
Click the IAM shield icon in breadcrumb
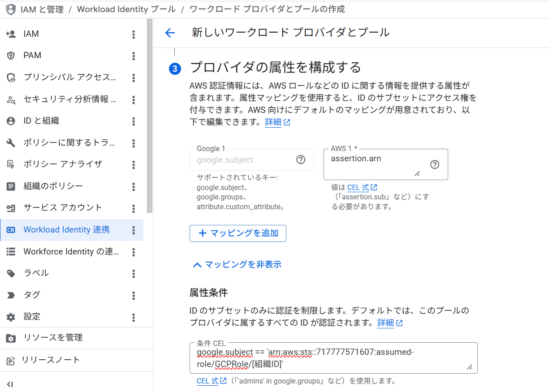(x=11, y=9)
